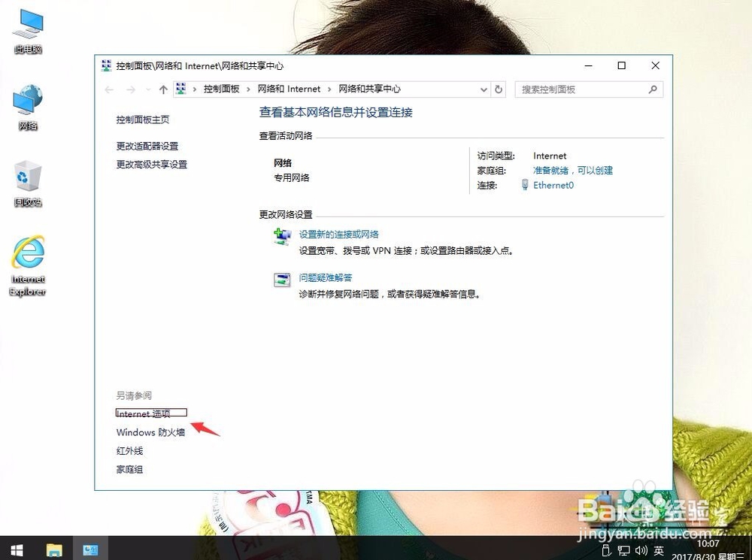Select 网络和Internet in the breadcrumb bar
Viewport: 752px width, 560px height.
click(290, 89)
